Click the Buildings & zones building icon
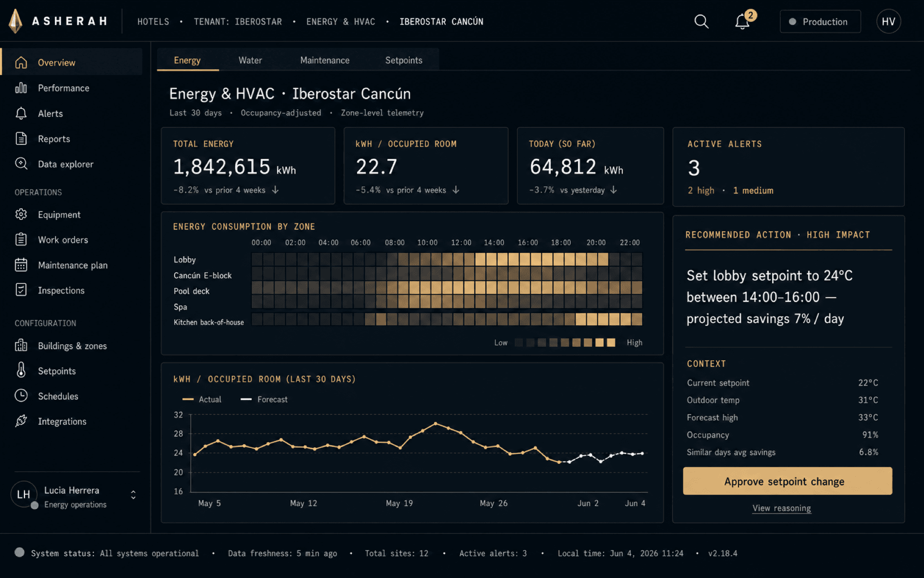The height and width of the screenshot is (578, 924). click(x=21, y=345)
